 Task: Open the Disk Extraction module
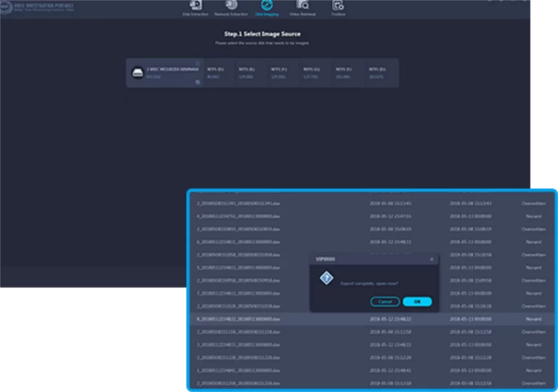coord(195,7)
